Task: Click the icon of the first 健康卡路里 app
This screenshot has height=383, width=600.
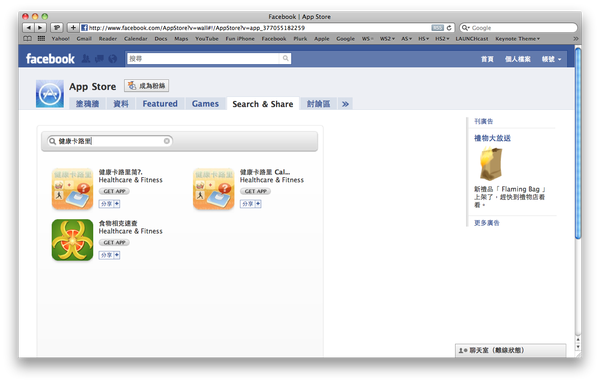Action: 72,189
